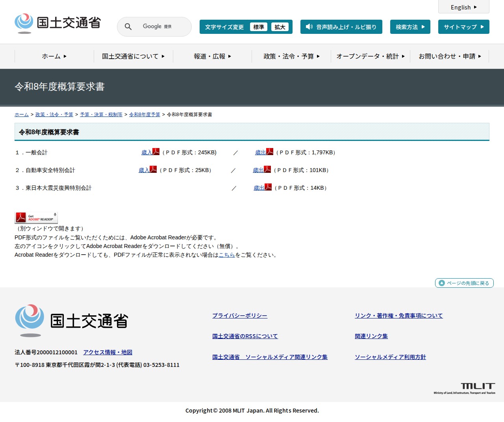Expand the 政策・法令・予算 menu
This screenshot has width=504, height=422.
pos(291,56)
